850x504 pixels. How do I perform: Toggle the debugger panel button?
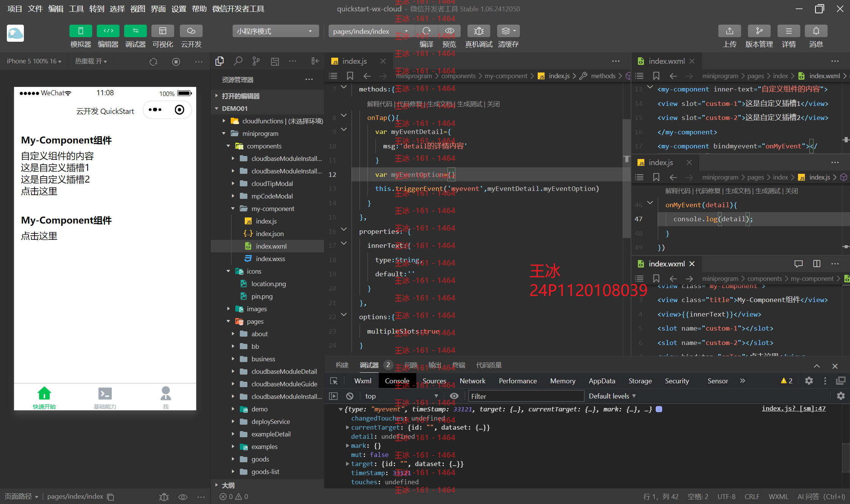point(135,31)
